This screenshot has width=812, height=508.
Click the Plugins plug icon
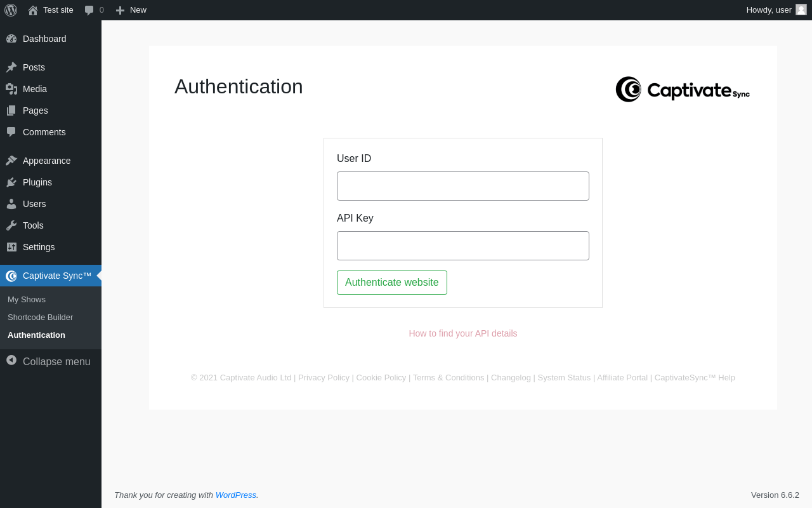tap(11, 182)
